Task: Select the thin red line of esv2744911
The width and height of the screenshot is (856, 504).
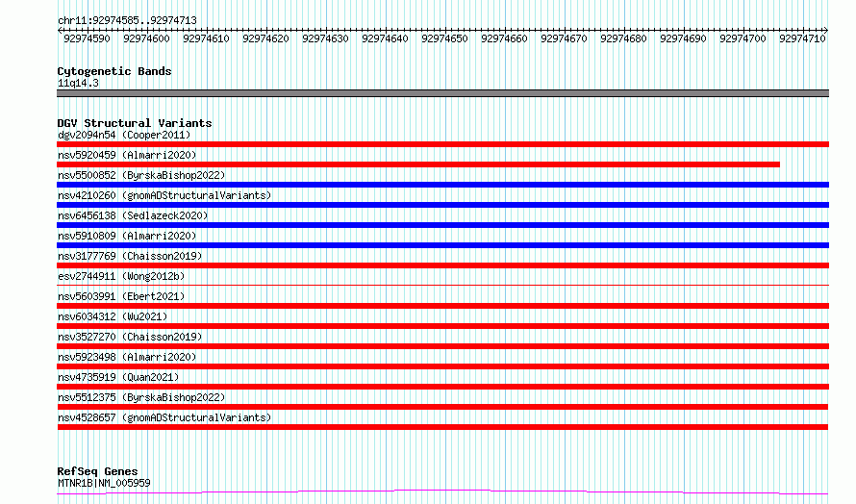Action: click(x=442, y=285)
